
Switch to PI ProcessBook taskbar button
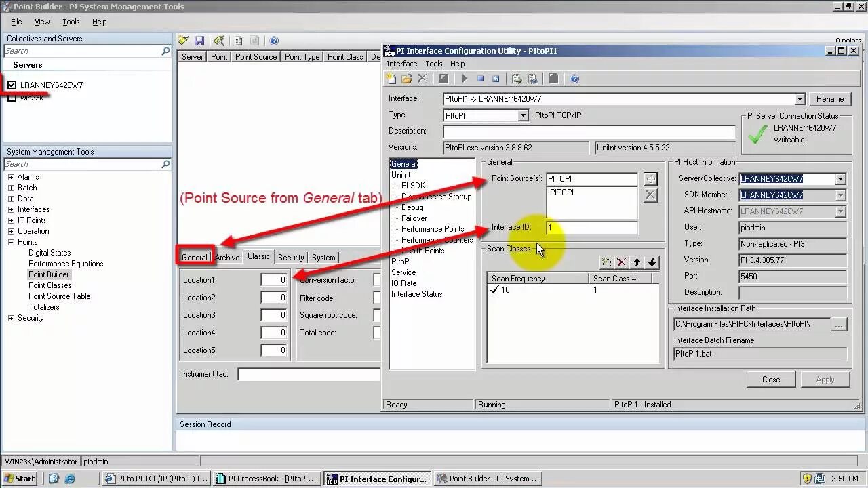[267, 479]
